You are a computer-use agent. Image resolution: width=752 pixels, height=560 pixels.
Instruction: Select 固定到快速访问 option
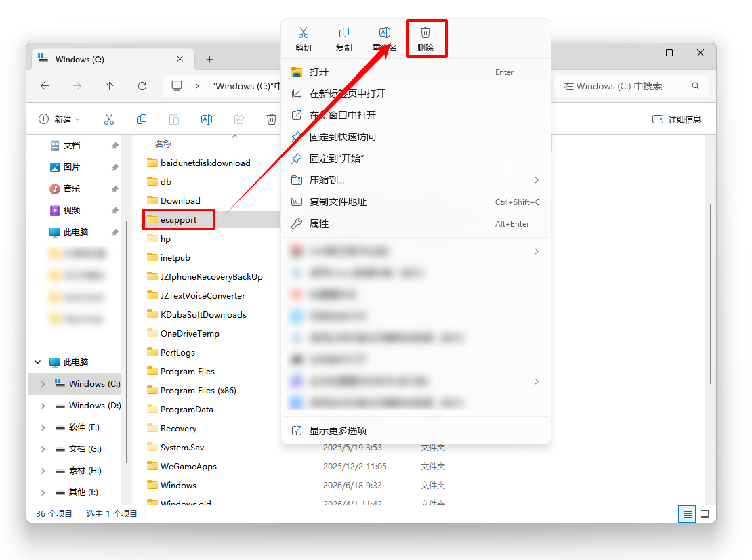pos(416,137)
